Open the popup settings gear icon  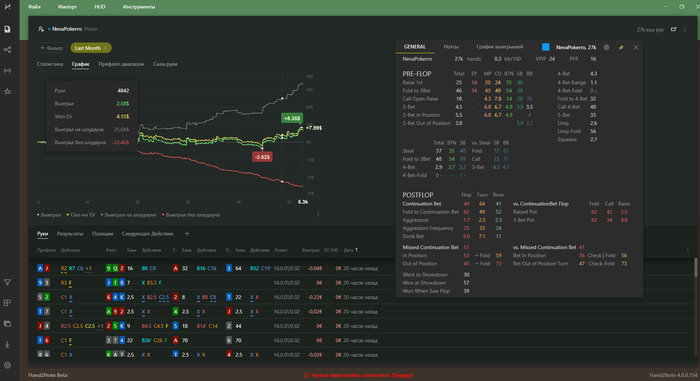[606, 47]
